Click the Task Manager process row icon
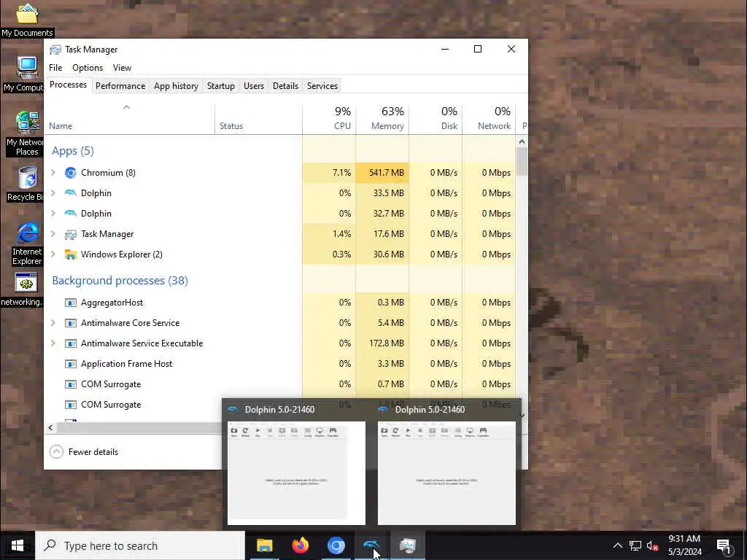The image size is (747, 560). point(71,234)
